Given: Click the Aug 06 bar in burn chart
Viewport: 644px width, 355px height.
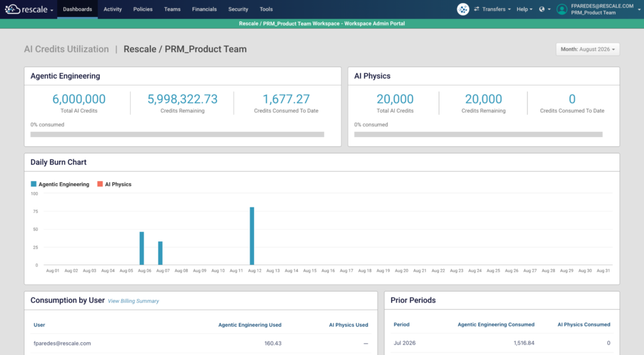Looking at the screenshot, I should pyautogui.click(x=142, y=248).
